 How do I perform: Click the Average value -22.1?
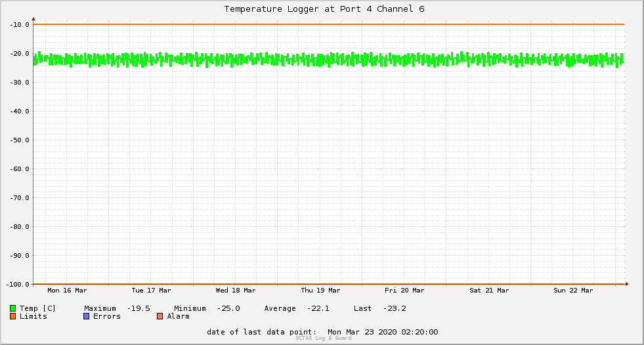click(318, 308)
